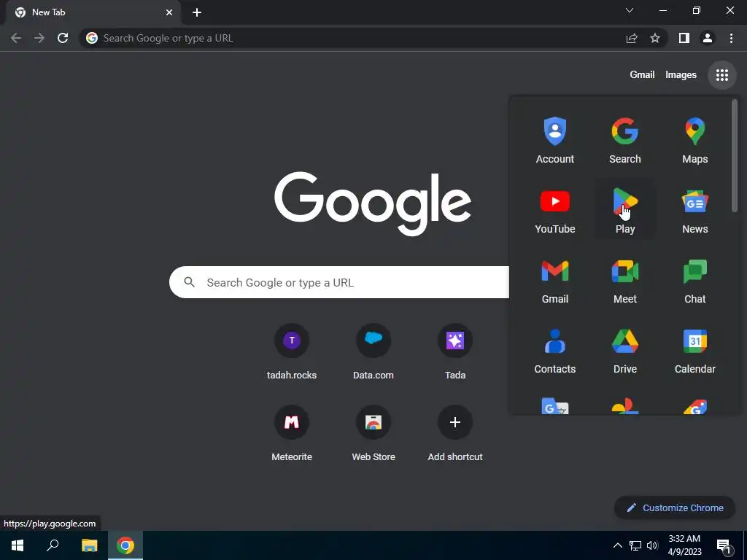Open Google Calendar app
This screenshot has width=747, height=560.
(x=694, y=351)
